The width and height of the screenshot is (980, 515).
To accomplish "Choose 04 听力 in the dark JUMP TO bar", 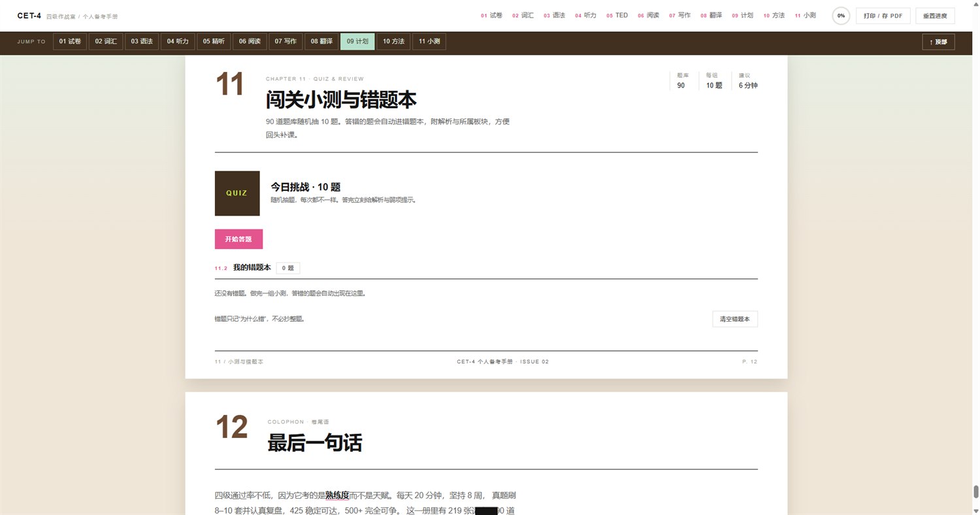I will point(178,41).
